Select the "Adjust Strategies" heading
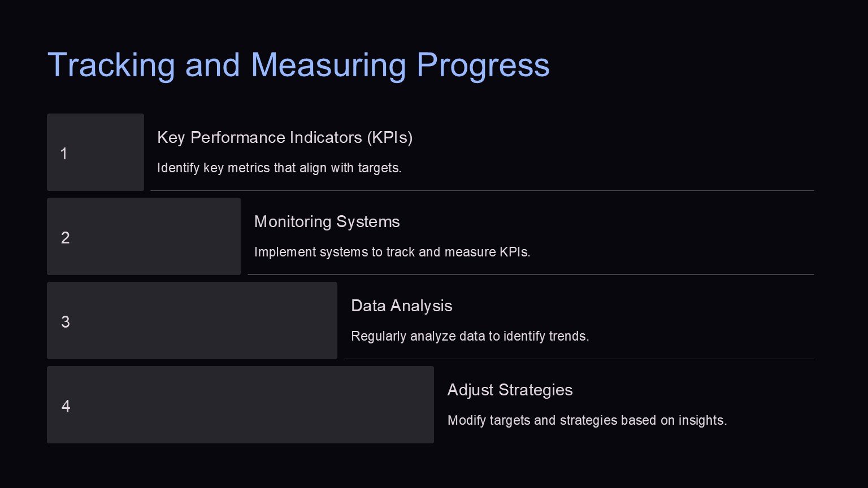The width and height of the screenshot is (868, 488). point(510,390)
